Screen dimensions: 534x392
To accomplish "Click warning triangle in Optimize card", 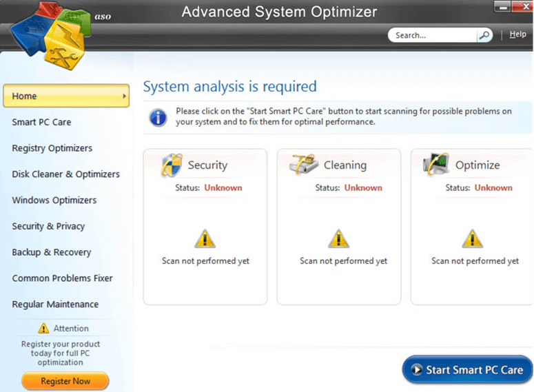I will coord(473,238).
